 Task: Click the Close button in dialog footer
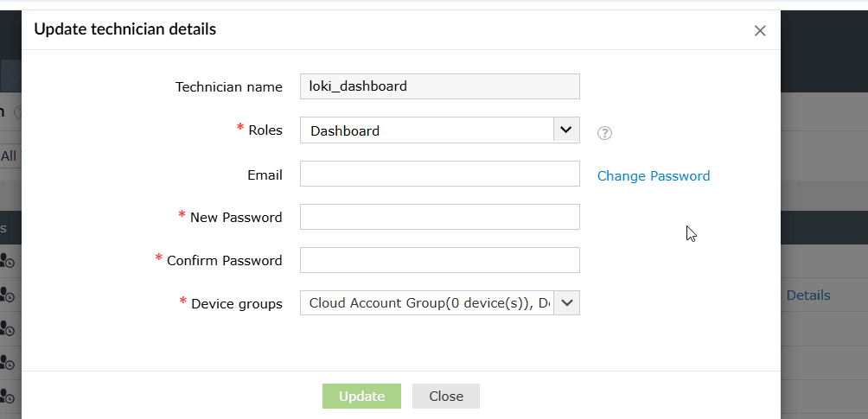(446, 396)
